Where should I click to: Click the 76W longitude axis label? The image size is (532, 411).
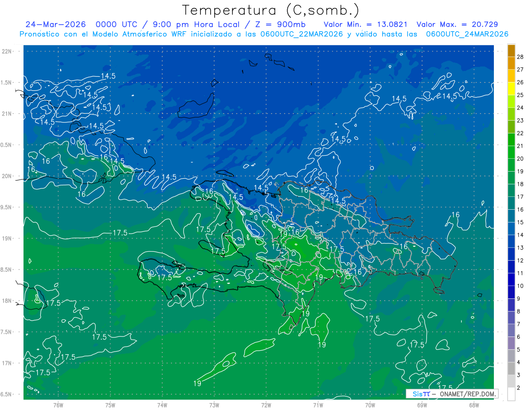(58, 405)
